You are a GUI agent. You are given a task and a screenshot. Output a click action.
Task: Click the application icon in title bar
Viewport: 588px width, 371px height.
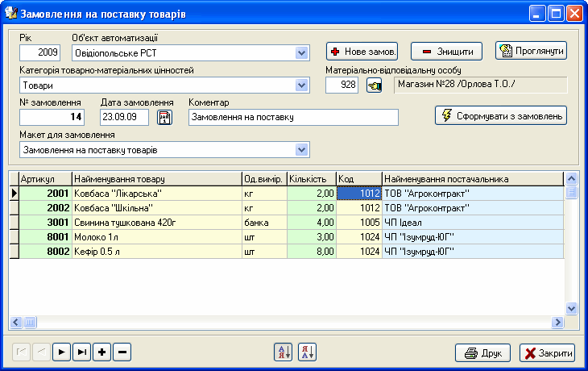[11, 14]
